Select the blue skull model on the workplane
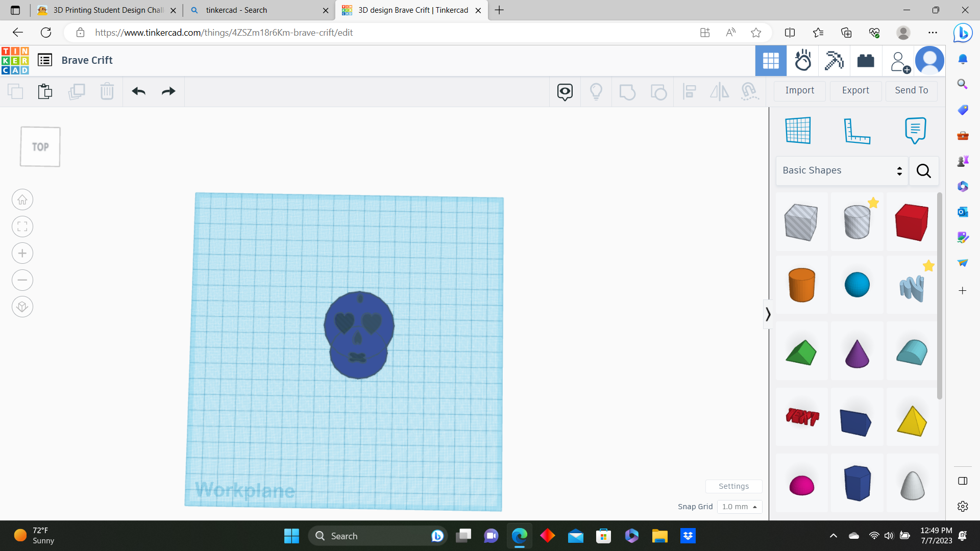Screen dimensions: 980x551 point(359,334)
